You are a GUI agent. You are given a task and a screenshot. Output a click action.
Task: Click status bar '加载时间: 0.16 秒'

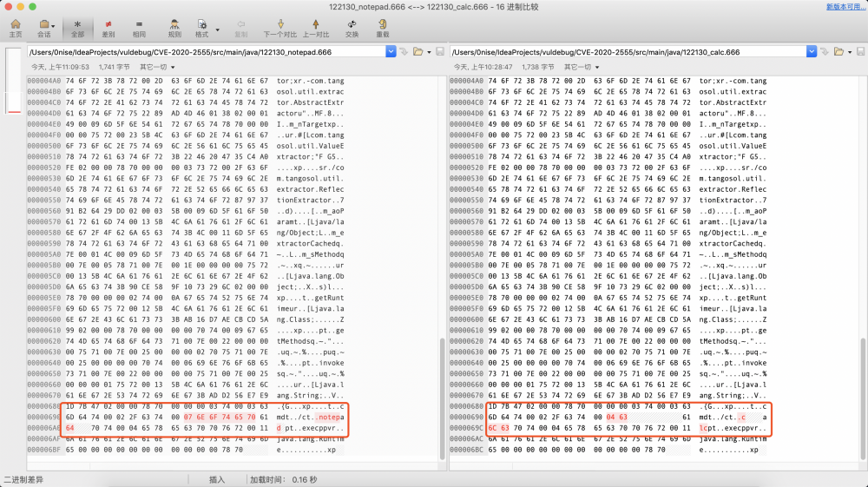click(284, 480)
